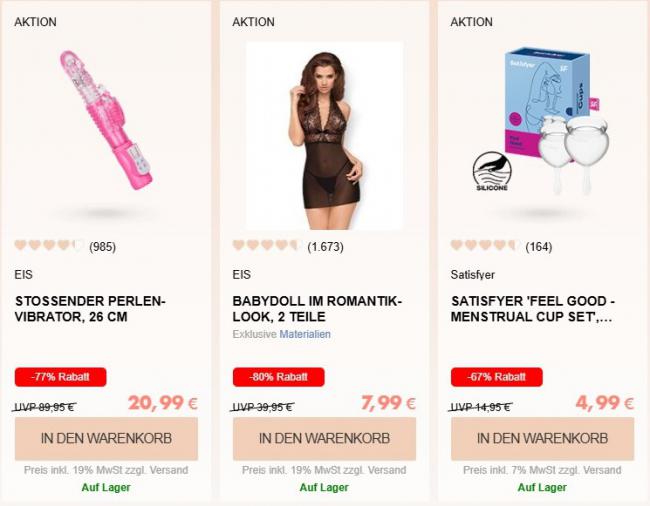The height and width of the screenshot is (506, 650).
Task: Click heart rating of Satisfyer set (164)
Action: pos(485,246)
